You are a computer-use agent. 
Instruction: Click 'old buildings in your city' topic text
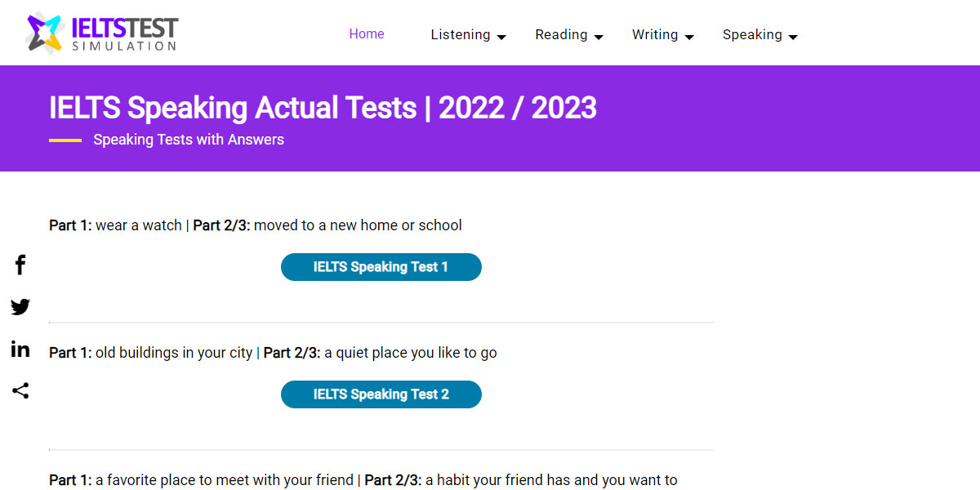point(172,352)
